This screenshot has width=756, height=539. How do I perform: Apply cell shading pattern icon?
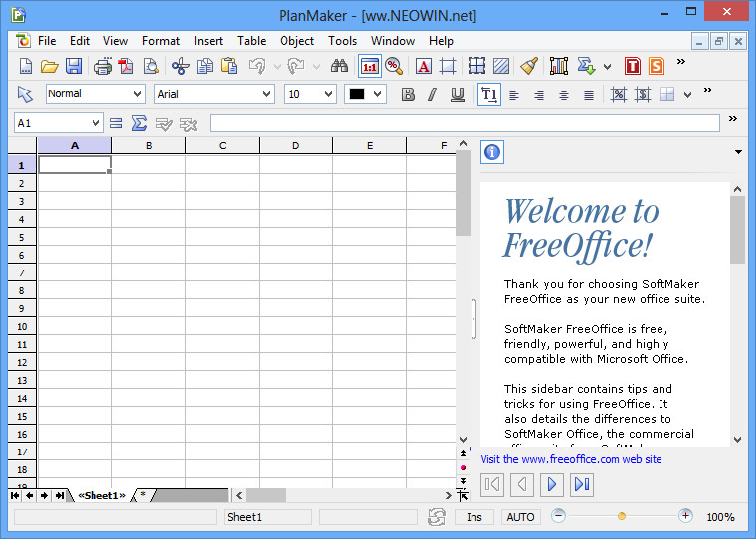point(501,66)
